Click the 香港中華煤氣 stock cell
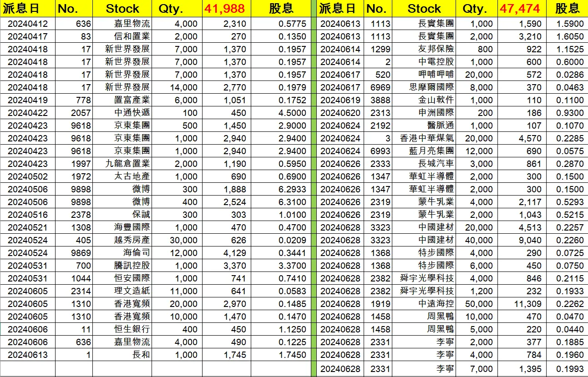The height and width of the screenshot is (377, 588). click(x=424, y=138)
